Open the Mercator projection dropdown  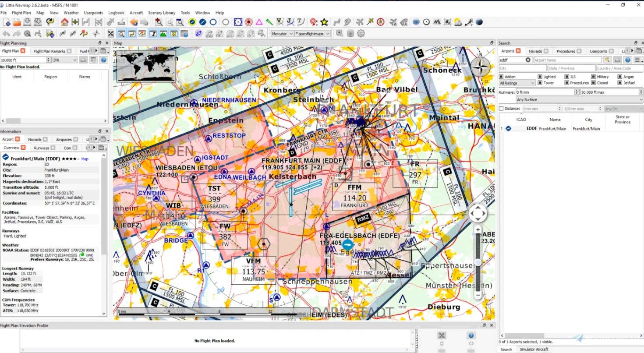click(x=283, y=33)
